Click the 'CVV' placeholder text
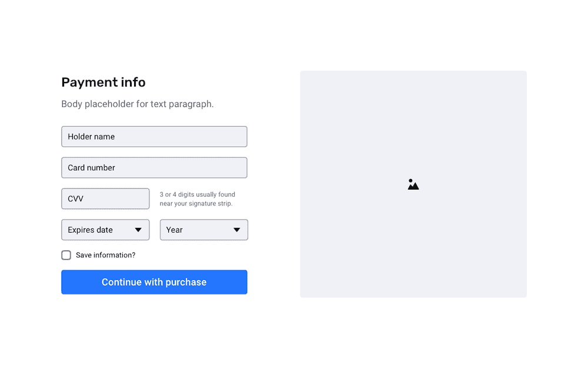Screen dimensions: 588x368 [75, 198]
